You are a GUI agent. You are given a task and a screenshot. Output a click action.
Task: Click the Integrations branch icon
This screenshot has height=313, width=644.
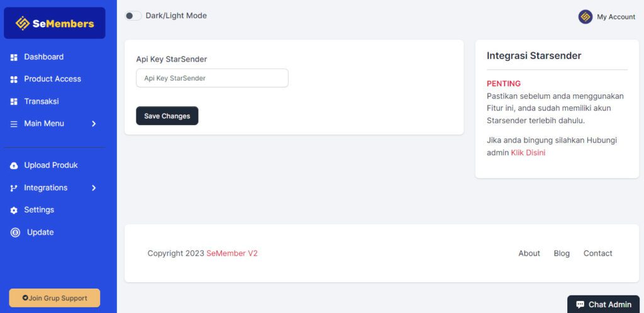click(x=14, y=188)
